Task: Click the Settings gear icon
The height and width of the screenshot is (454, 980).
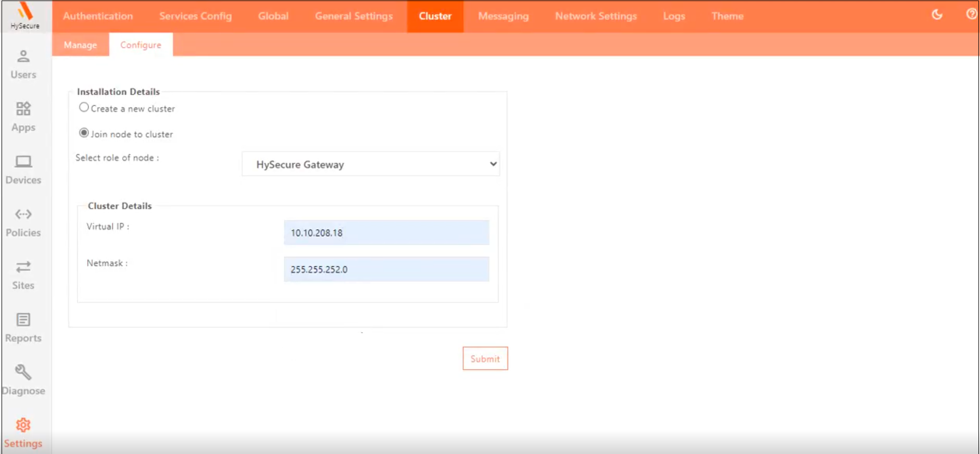Action: click(23, 425)
